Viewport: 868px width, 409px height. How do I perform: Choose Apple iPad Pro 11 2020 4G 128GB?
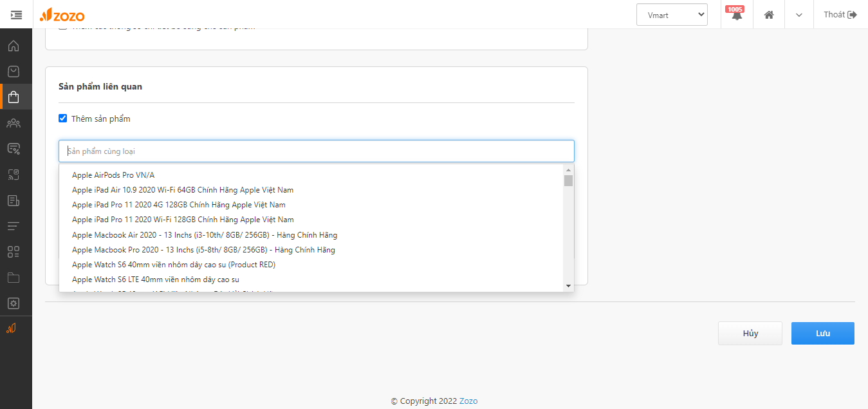[x=311, y=205]
